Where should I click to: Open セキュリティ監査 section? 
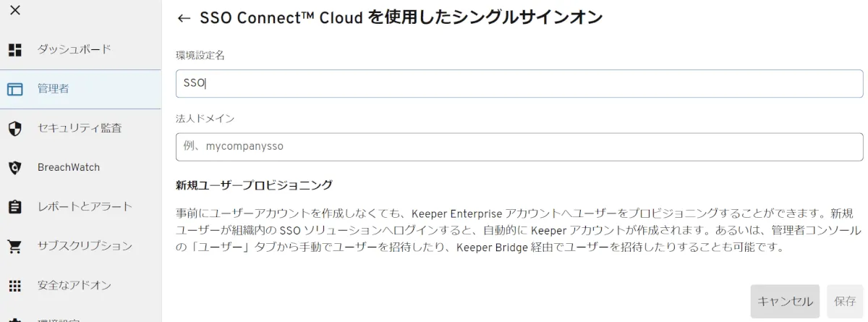pyautogui.click(x=80, y=128)
